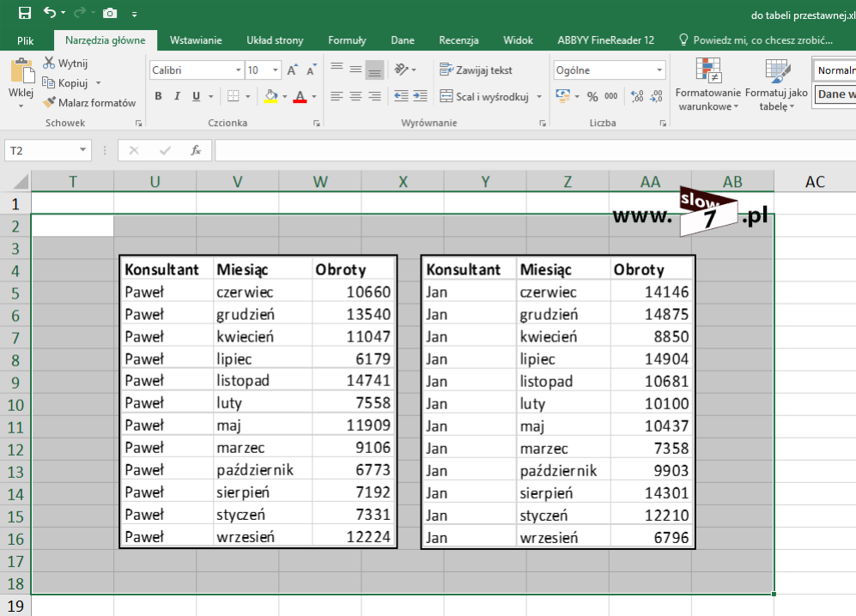The height and width of the screenshot is (616, 856).
Task: Click the camera icon in quick access toolbar
Action: coord(110,13)
